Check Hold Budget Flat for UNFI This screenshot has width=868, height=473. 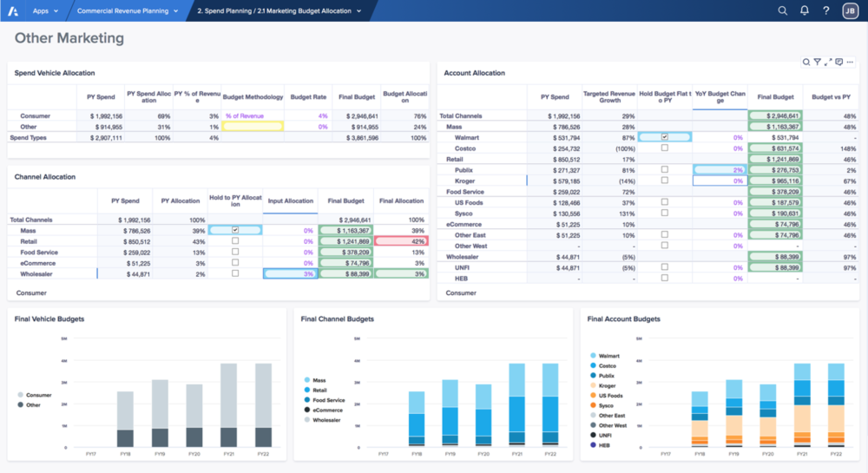click(x=664, y=266)
